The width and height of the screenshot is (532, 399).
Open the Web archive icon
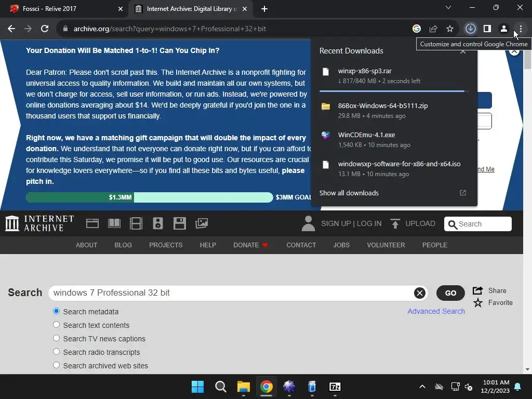tap(92, 223)
